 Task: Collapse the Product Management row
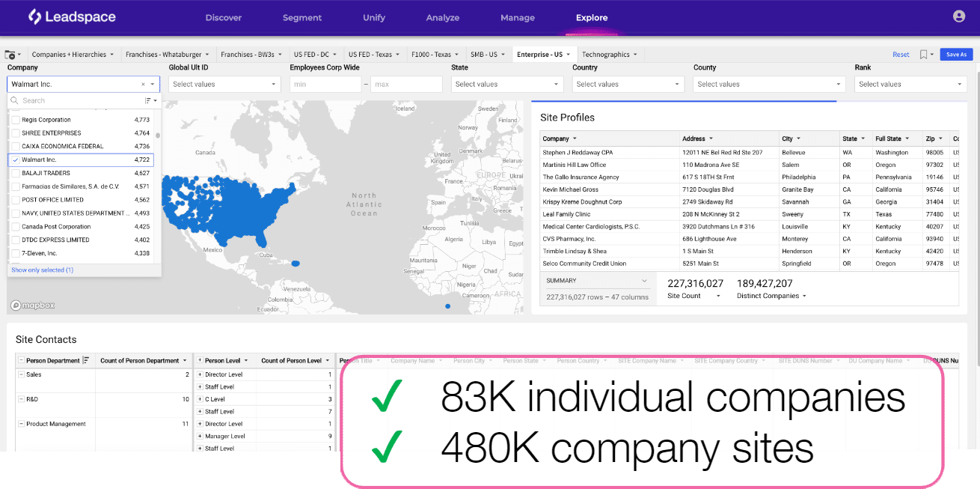21,424
